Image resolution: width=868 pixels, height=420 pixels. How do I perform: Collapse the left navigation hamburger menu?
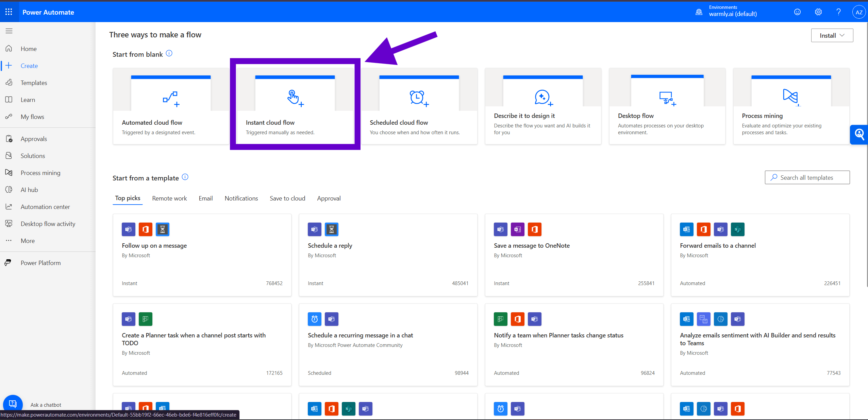click(x=9, y=31)
